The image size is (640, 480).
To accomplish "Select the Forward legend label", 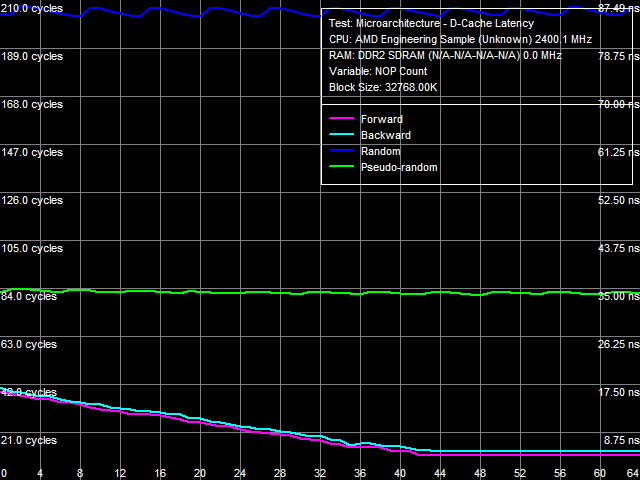I will (x=381, y=120).
